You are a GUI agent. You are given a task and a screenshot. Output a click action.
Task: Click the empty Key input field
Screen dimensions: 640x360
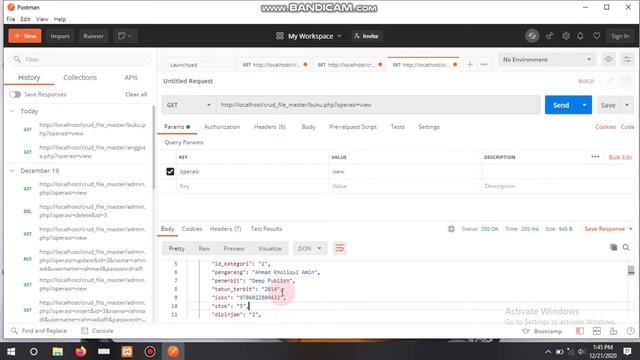pyautogui.click(x=252, y=186)
